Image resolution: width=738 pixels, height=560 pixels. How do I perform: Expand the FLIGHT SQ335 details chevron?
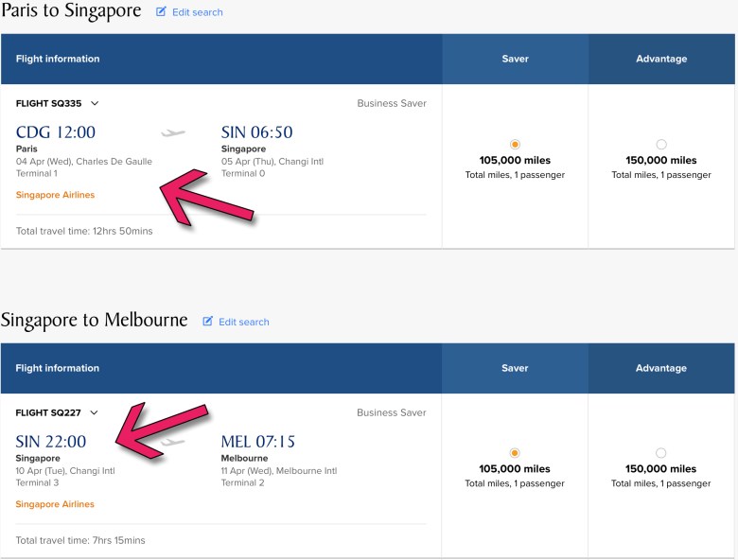click(x=95, y=103)
